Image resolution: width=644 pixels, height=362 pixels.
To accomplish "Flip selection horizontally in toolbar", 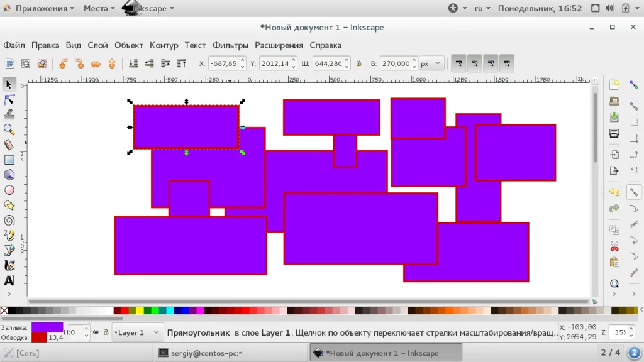I will point(96,63).
